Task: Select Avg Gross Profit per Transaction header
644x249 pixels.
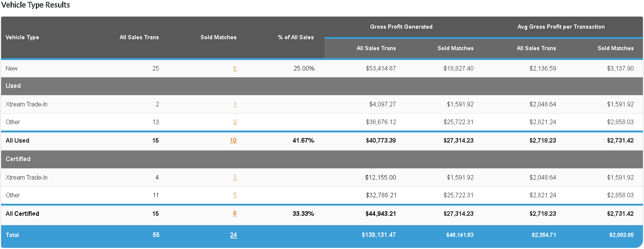Action: (561, 27)
